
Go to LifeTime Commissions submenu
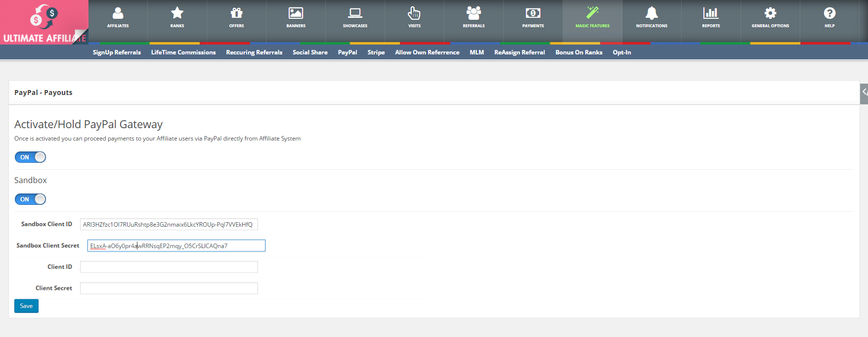(x=183, y=52)
